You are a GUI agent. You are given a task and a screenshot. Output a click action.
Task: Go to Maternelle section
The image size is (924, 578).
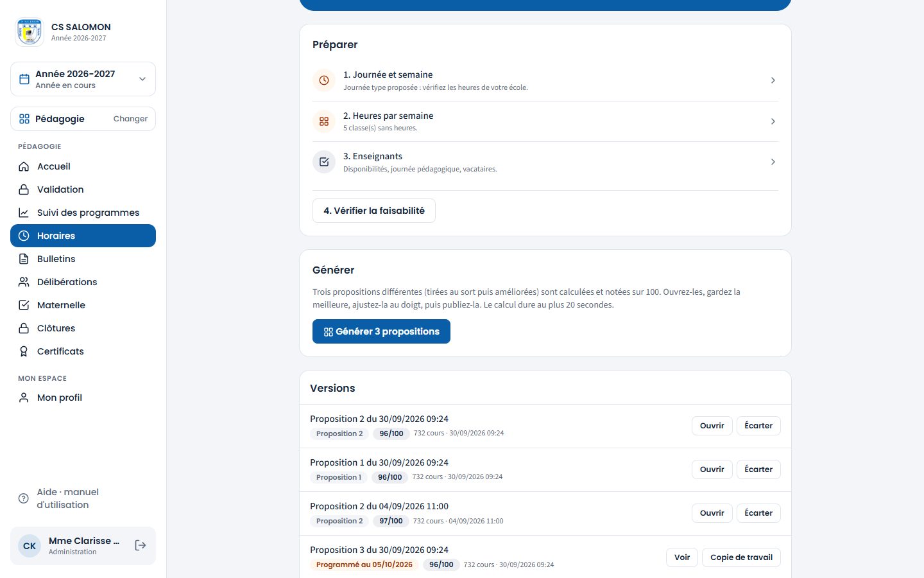click(83, 305)
